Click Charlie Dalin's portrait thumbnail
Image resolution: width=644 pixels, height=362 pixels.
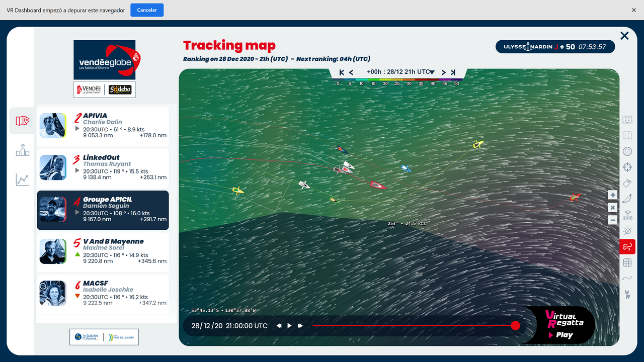[53, 126]
